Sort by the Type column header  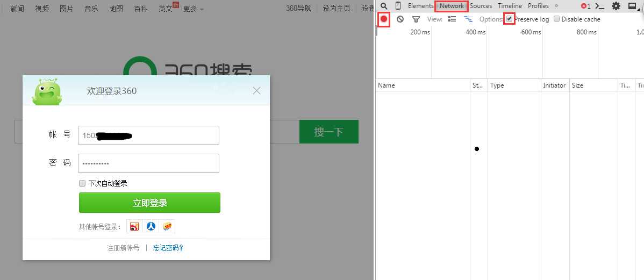(x=514, y=85)
